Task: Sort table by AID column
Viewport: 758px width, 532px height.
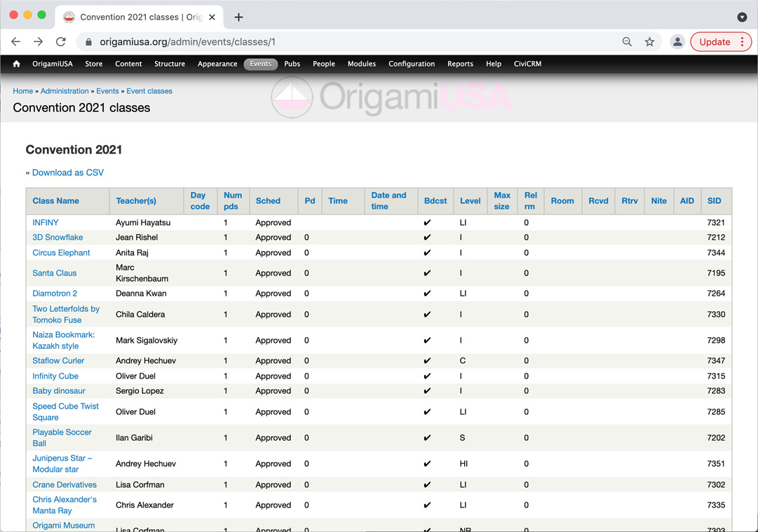Action: (x=687, y=201)
